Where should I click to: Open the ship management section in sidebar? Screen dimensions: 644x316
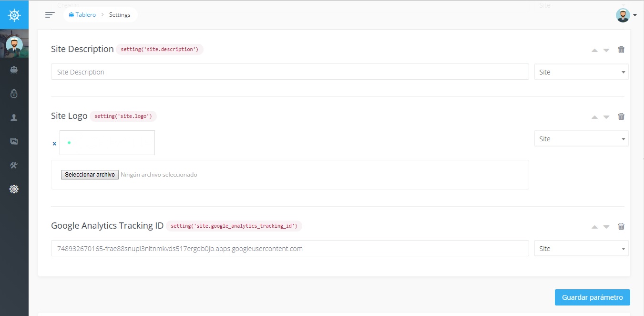pos(14,70)
